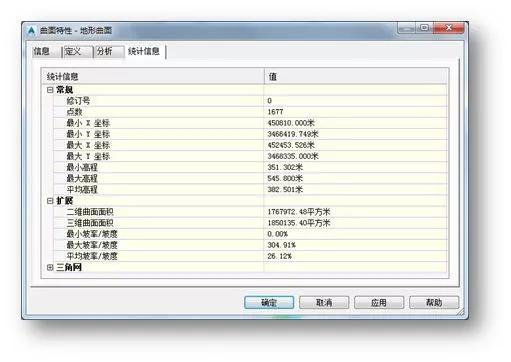Select the 最大 Y 坐标 row
Viewport: 511px width, 362px height.
point(250,156)
